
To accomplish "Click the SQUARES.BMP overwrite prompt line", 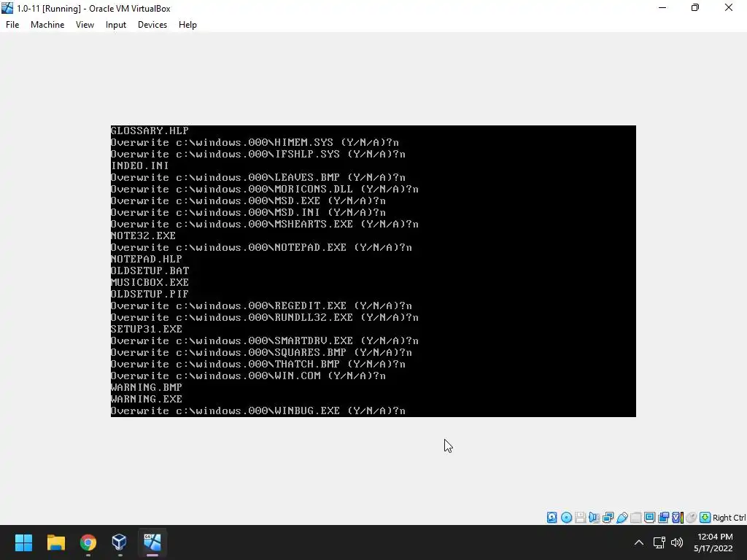I will pos(262,352).
